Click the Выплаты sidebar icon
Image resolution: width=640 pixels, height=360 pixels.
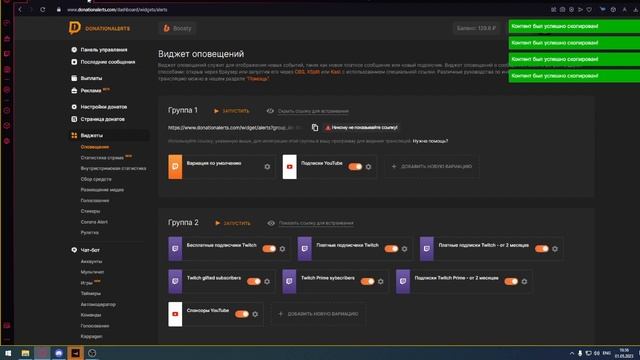pyautogui.click(x=74, y=78)
